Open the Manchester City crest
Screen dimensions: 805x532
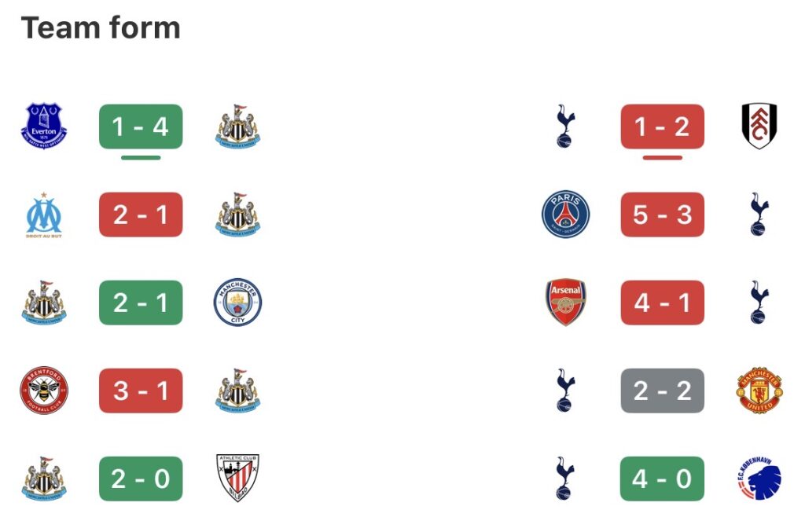coord(237,303)
